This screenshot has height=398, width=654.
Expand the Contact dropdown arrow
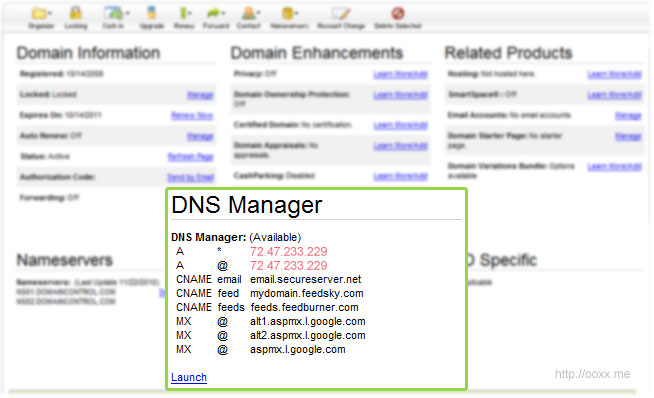point(258,14)
